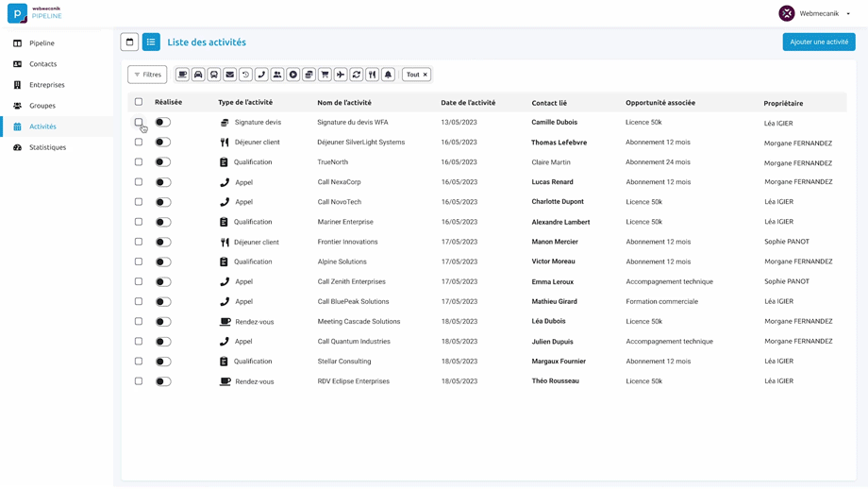868x489 pixels.
Task: Remove the Tout filter tag
Action: click(x=426, y=75)
